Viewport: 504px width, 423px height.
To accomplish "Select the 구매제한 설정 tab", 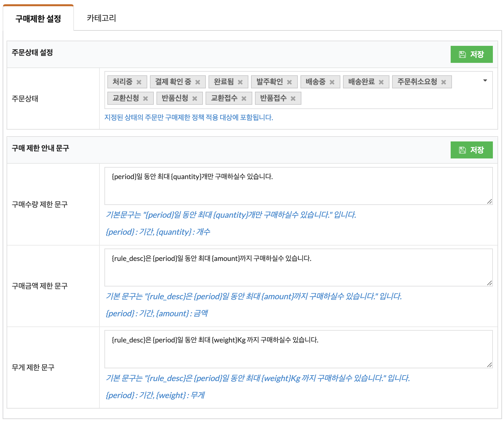I will (38, 19).
